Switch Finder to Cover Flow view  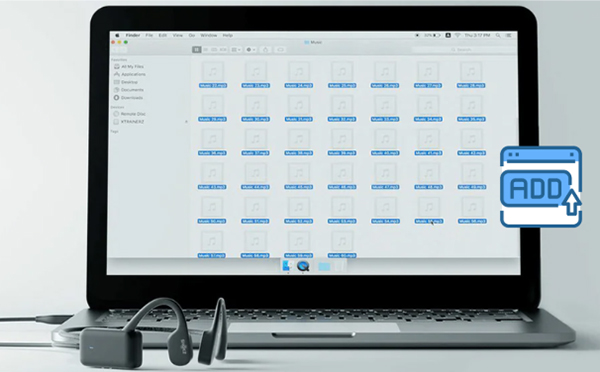tap(223, 50)
